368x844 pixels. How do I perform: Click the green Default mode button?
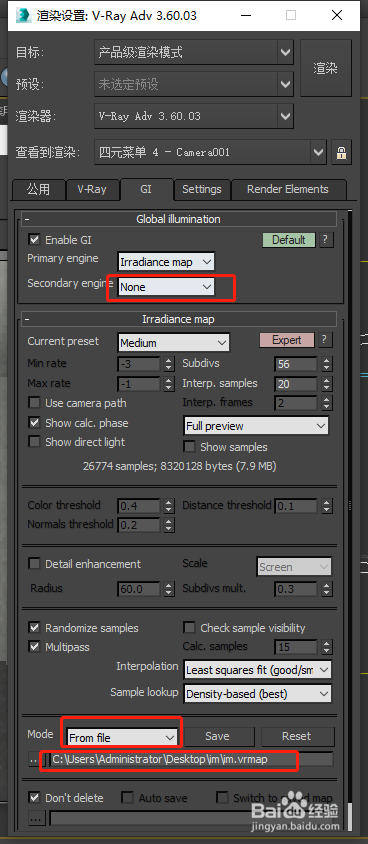(x=289, y=240)
